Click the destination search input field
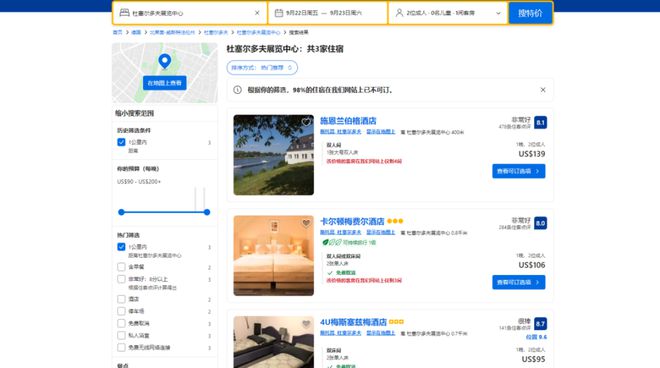Screen dimensions: 660x368 pyautogui.click(x=190, y=13)
